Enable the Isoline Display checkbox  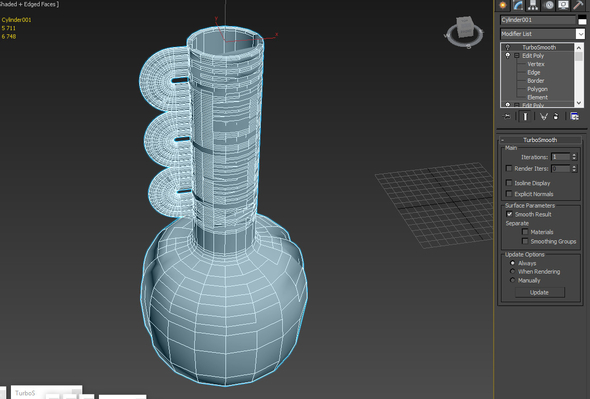point(509,183)
